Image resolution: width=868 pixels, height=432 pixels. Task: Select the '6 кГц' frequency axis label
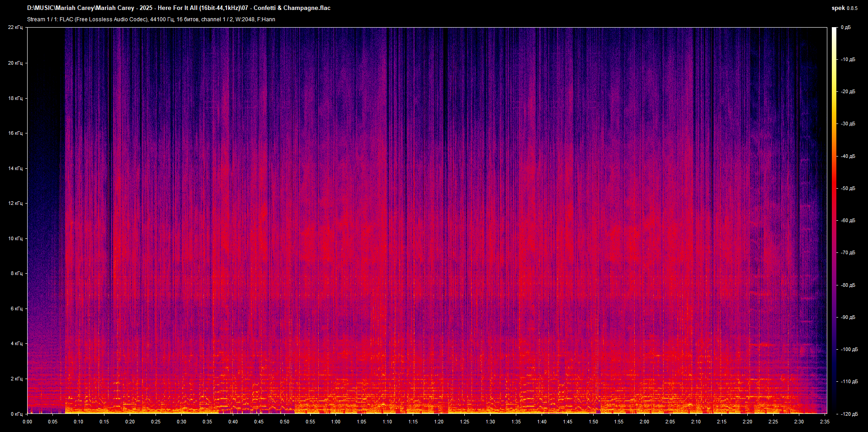(17, 309)
